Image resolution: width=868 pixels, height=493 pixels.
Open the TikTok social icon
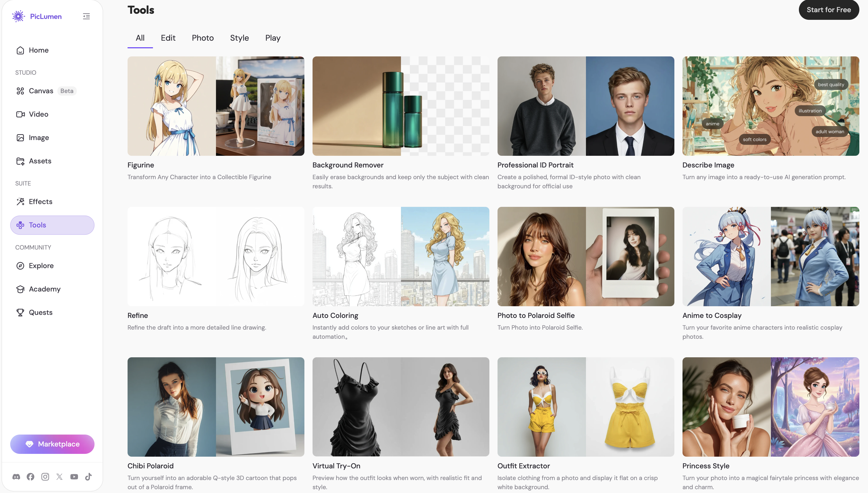(88, 477)
